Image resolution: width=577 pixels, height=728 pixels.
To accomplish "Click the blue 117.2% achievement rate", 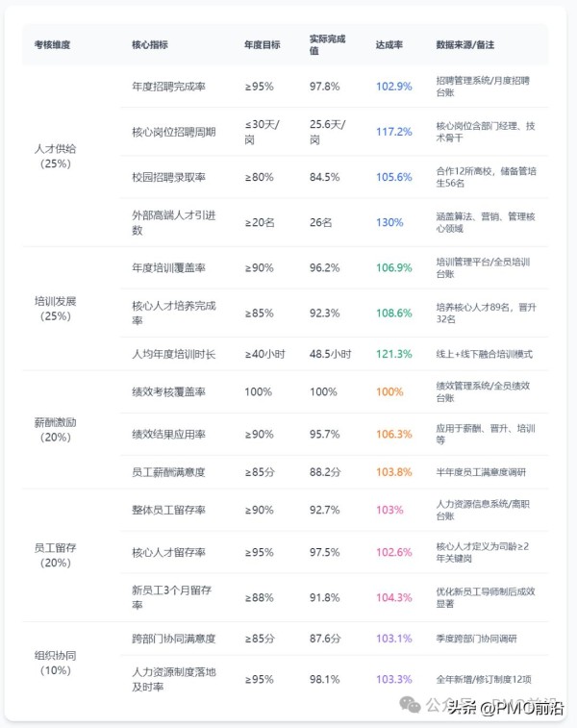I will point(393,132).
